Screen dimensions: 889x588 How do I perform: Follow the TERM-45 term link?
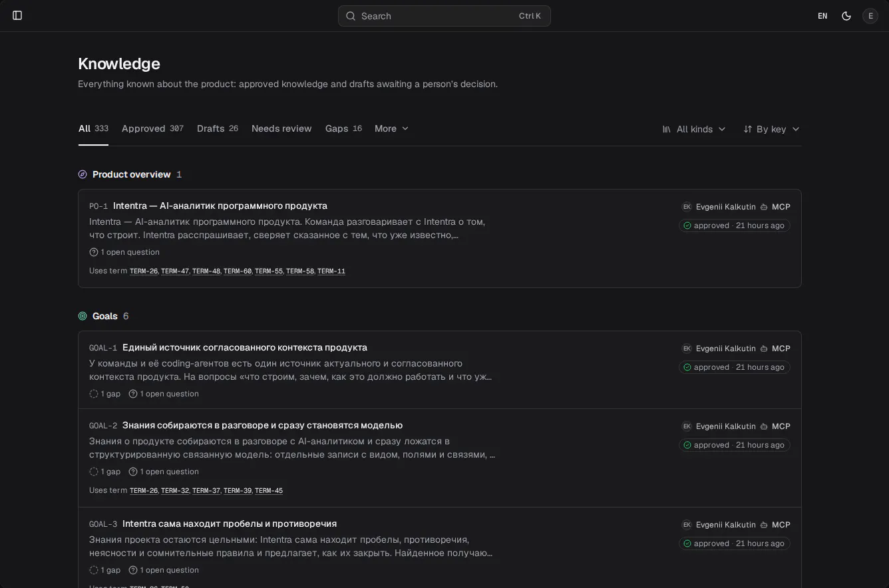(x=269, y=491)
